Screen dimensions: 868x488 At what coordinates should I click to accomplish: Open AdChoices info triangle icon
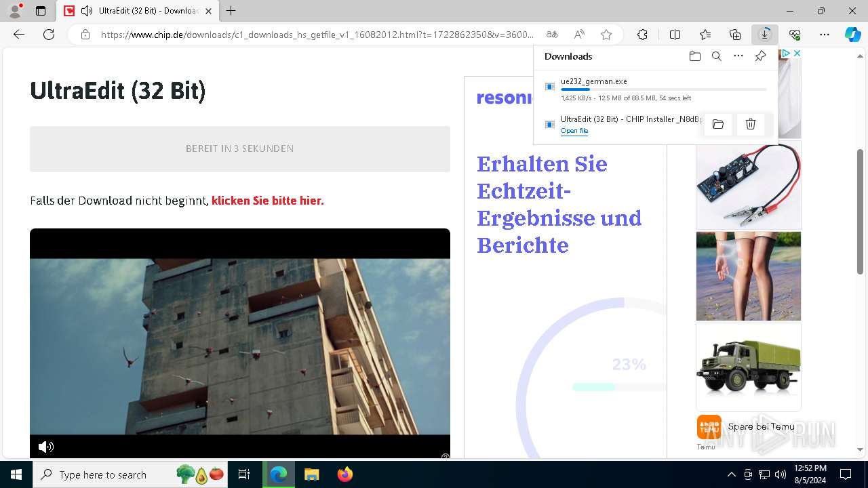[785, 53]
